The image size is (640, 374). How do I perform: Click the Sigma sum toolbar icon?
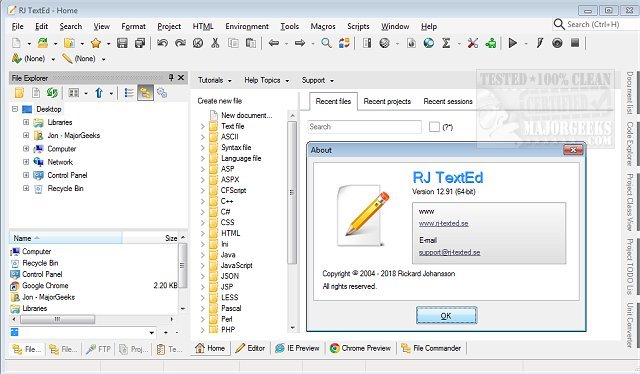tap(446, 43)
